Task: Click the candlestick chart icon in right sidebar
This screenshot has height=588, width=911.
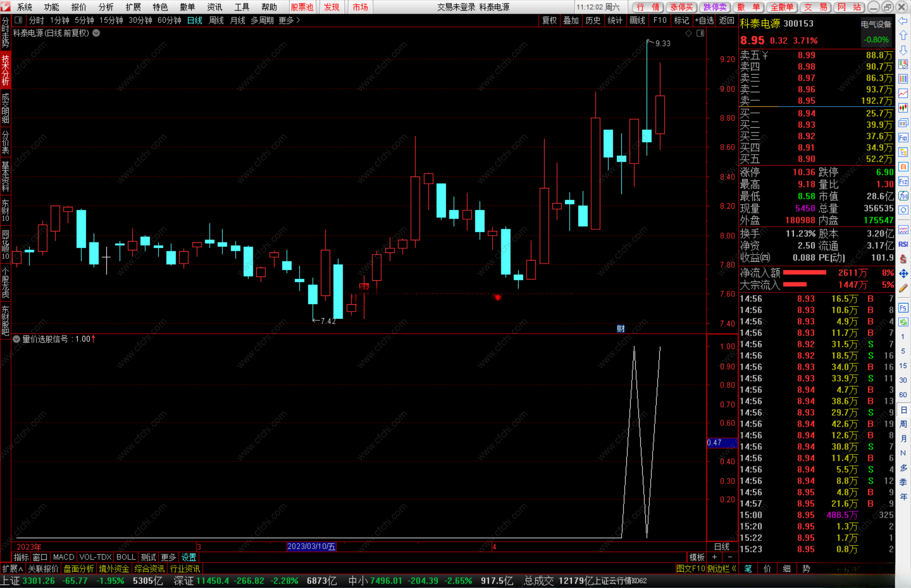Action: (x=903, y=108)
